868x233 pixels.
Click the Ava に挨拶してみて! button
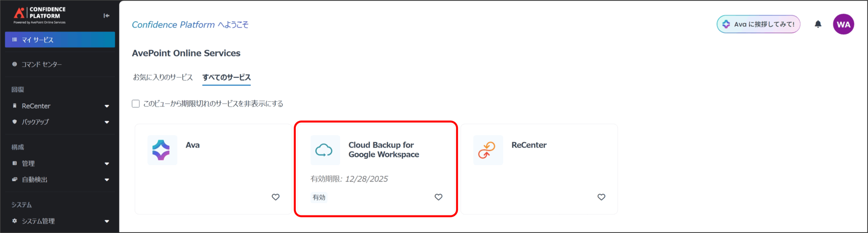758,24
